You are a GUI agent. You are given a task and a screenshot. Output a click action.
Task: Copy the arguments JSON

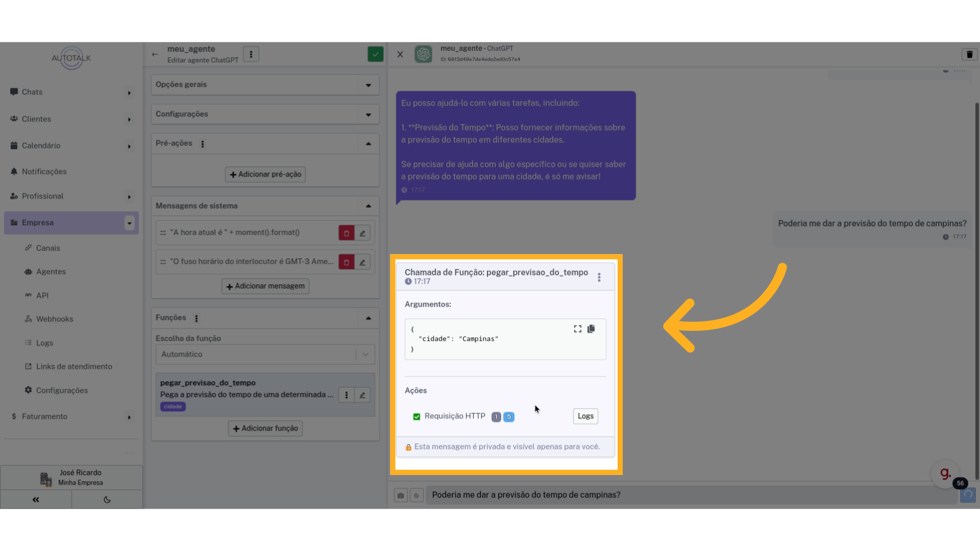[591, 329]
